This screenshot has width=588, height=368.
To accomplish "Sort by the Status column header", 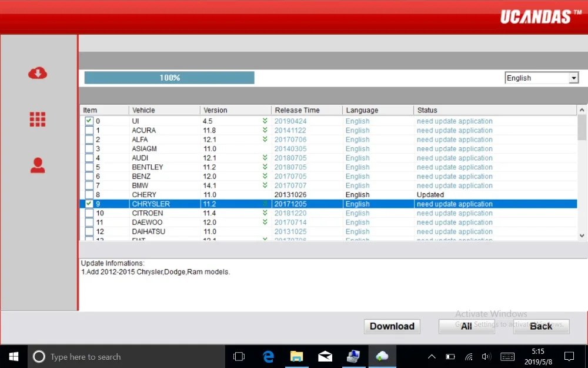I will click(495, 110).
